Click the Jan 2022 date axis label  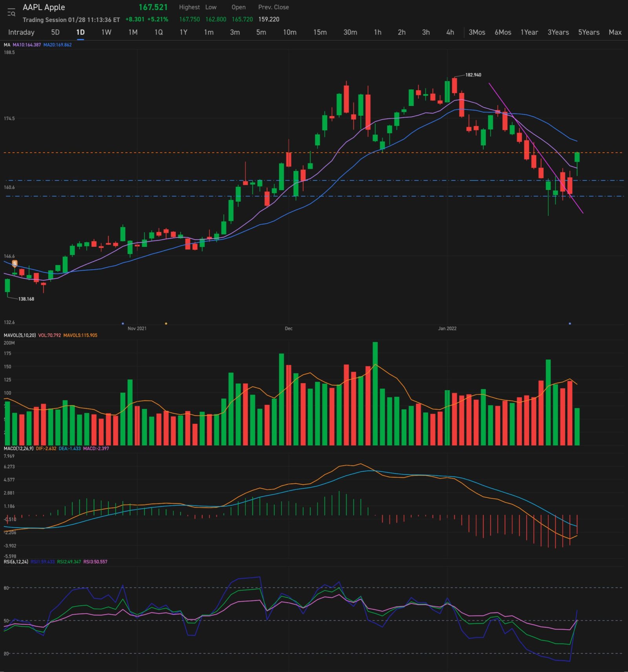tap(447, 328)
